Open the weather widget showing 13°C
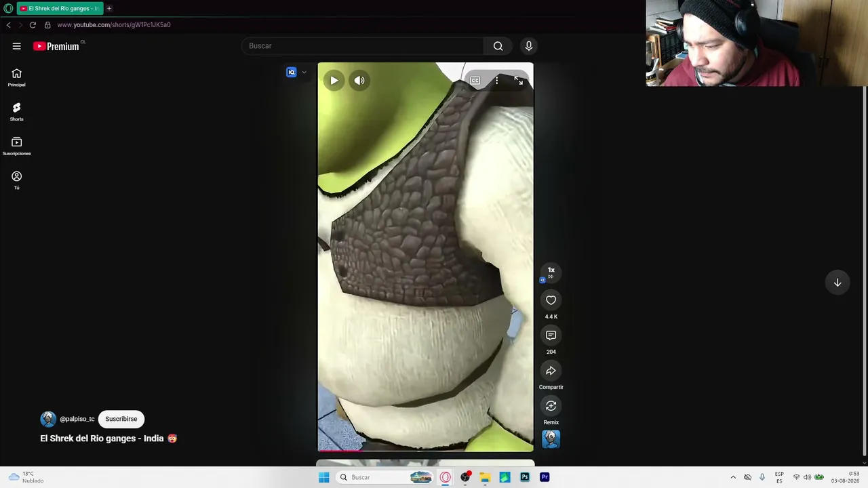 [x=26, y=477]
